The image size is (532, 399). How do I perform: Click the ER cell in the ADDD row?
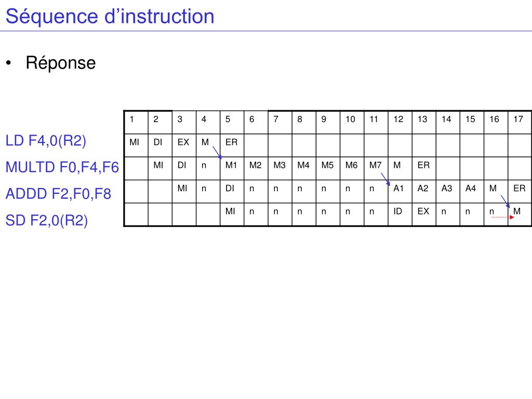pos(520,191)
